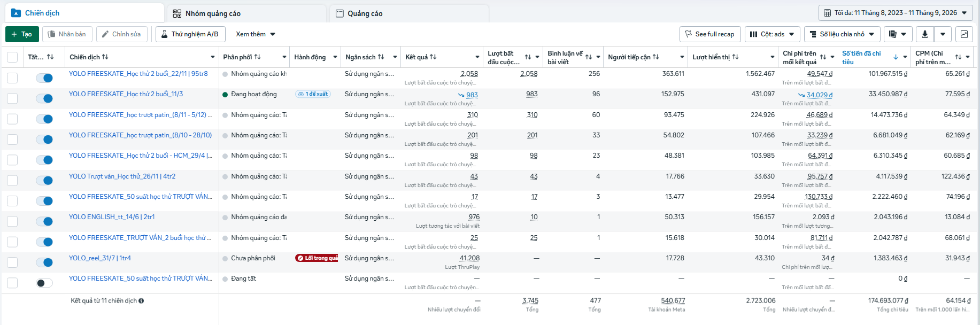Click sort arrows on Người tiếp cận column
The image size is (980, 325).
pos(655,57)
